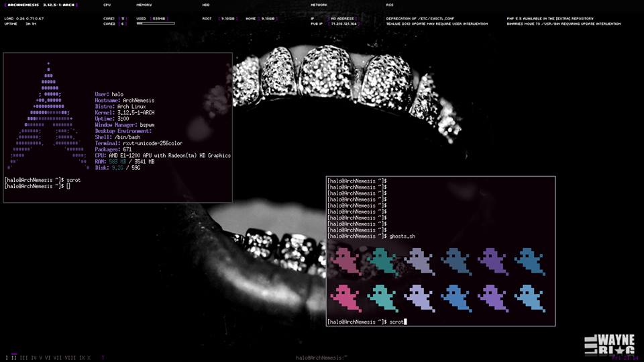
Task: Open RSS item 'Deprecation of /etc/sysctl.conf'
Action: pos(420,19)
